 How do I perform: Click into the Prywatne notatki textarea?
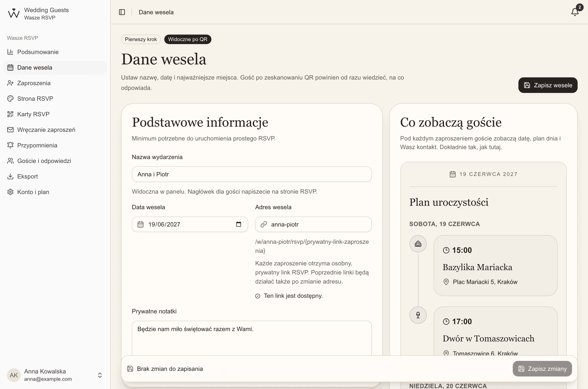(252, 339)
